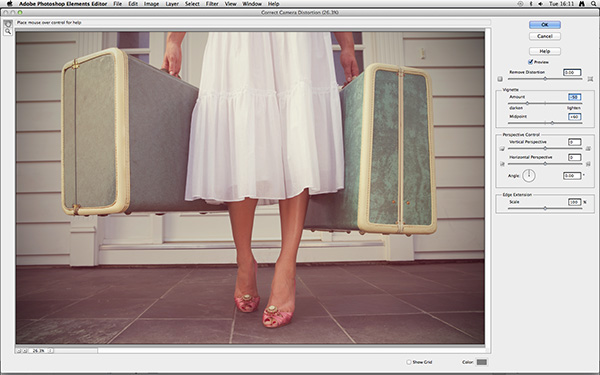Viewport: 600px width, 375px height.
Task: Click the pincushion distortion icon beside Remove Distortion
Action: tap(590, 79)
